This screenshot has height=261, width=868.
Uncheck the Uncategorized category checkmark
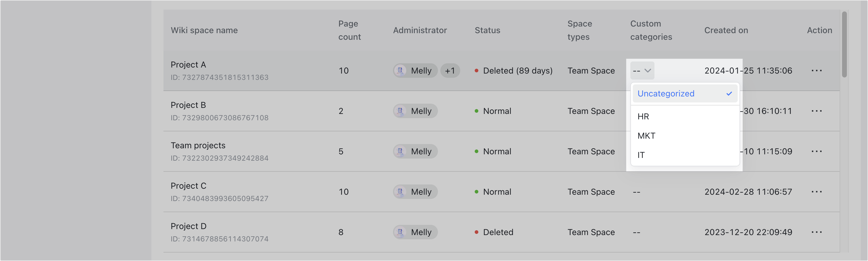[x=729, y=93]
